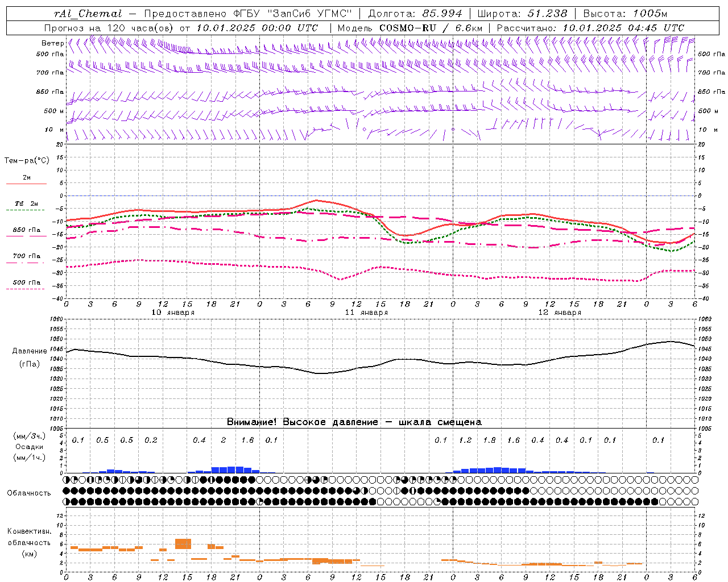Click the Осадки precipitation label

point(29,447)
